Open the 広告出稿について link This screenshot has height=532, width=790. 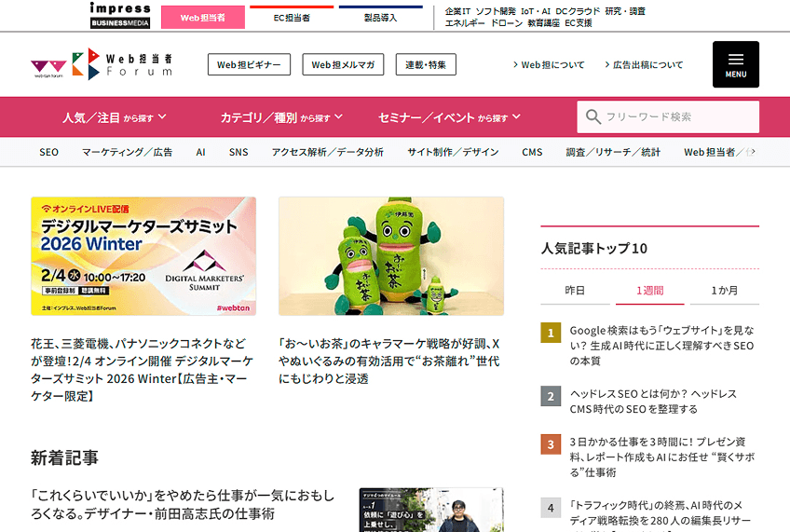coord(644,65)
